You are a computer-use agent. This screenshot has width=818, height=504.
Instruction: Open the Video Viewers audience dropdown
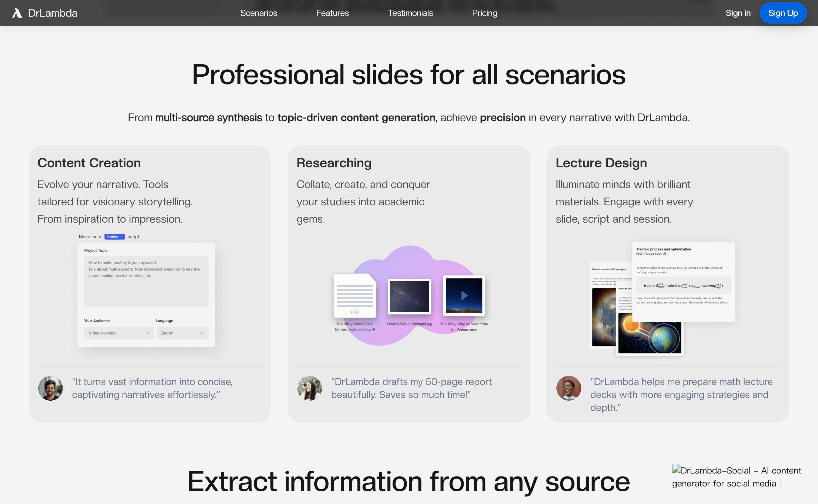[119, 333]
